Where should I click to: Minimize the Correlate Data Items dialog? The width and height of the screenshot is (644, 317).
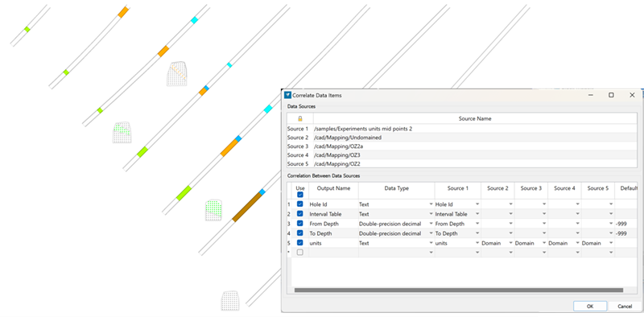point(590,95)
